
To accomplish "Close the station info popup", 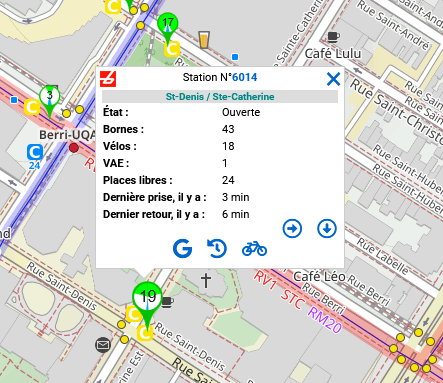I will click(x=333, y=79).
